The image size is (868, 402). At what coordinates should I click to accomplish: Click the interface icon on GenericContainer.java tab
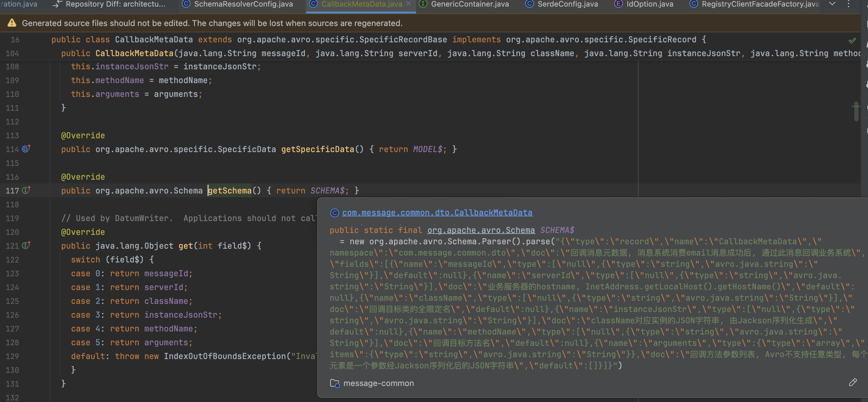423,4
